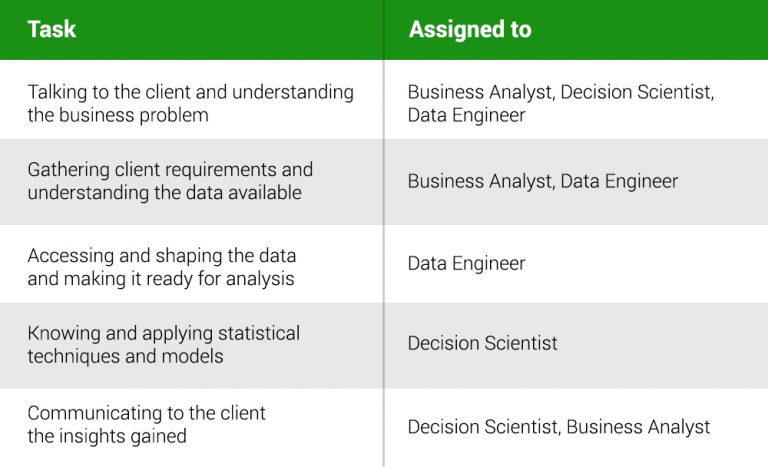Click the text 'the insights gained'
Screen dimensions: 768x467
click(106, 436)
